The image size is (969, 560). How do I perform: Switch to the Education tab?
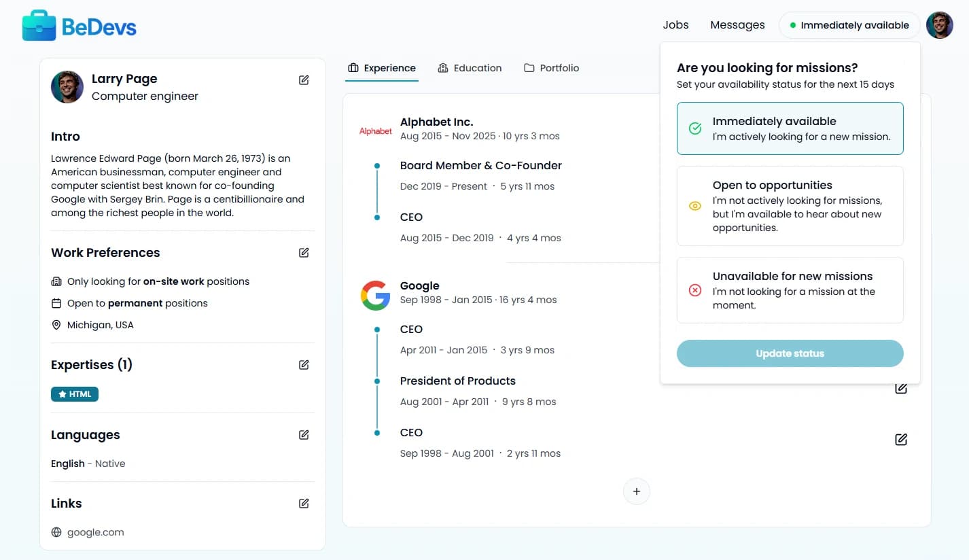(x=470, y=68)
